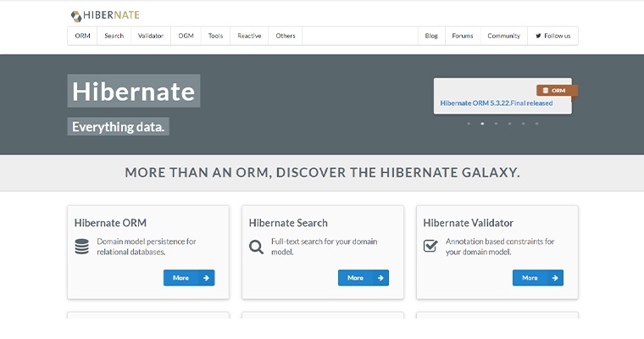Viewport: 644px width, 339px height.
Task: Go to the Community link
Action: click(x=504, y=36)
